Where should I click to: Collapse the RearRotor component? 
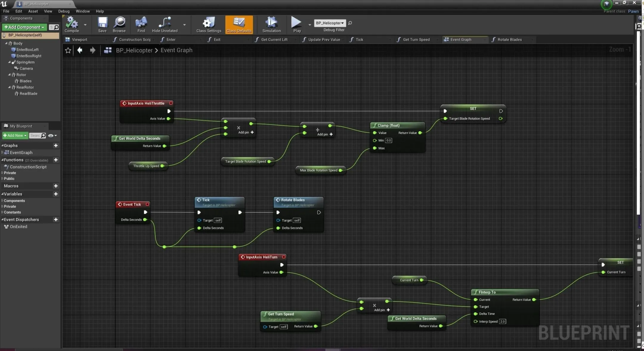pyautogui.click(x=9, y=87)
